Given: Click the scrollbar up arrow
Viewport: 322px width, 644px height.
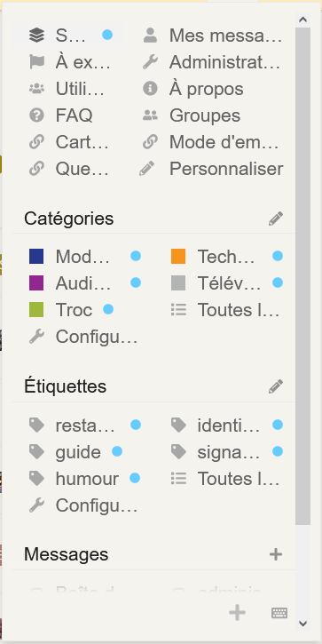Looking at the screenshot, I should click(303, 20).
